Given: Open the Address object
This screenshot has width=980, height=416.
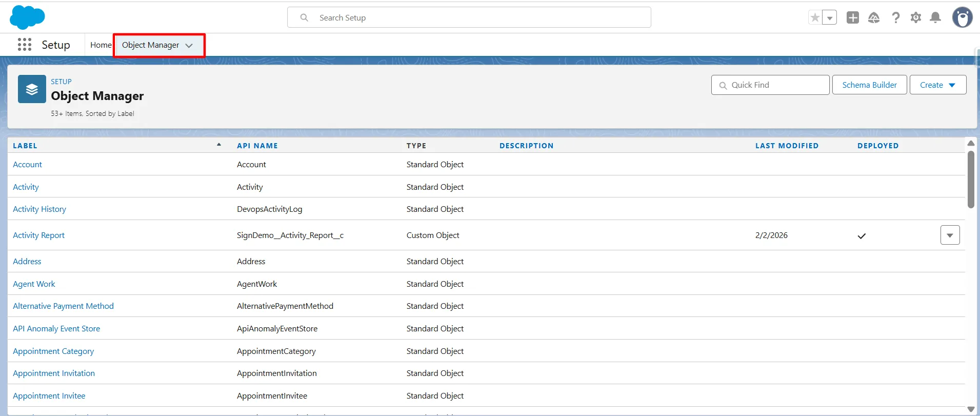Looking at the screenshot, I should coord(27,262).
